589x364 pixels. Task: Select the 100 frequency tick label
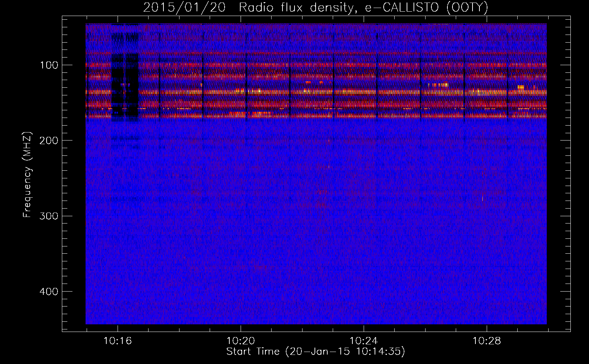pos(49,65)
